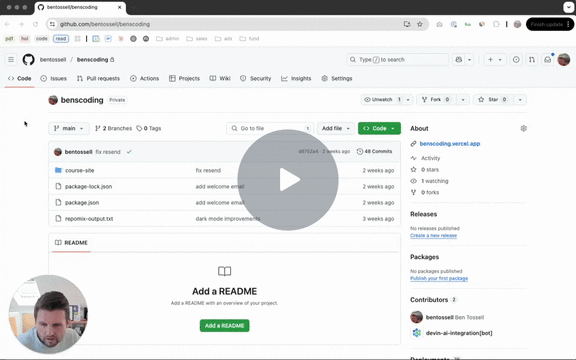
Task: Switch to the Actions tab
Action: [x=144, y=78]
